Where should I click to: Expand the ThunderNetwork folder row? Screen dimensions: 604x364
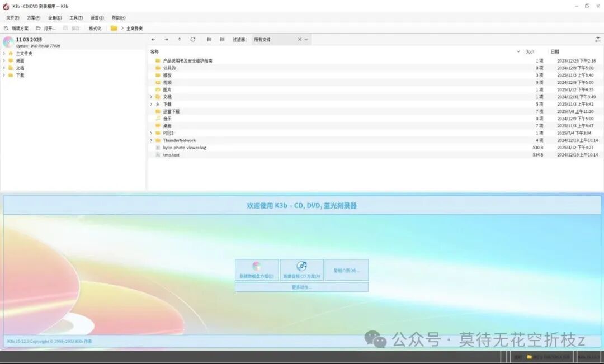pos(151,140)
